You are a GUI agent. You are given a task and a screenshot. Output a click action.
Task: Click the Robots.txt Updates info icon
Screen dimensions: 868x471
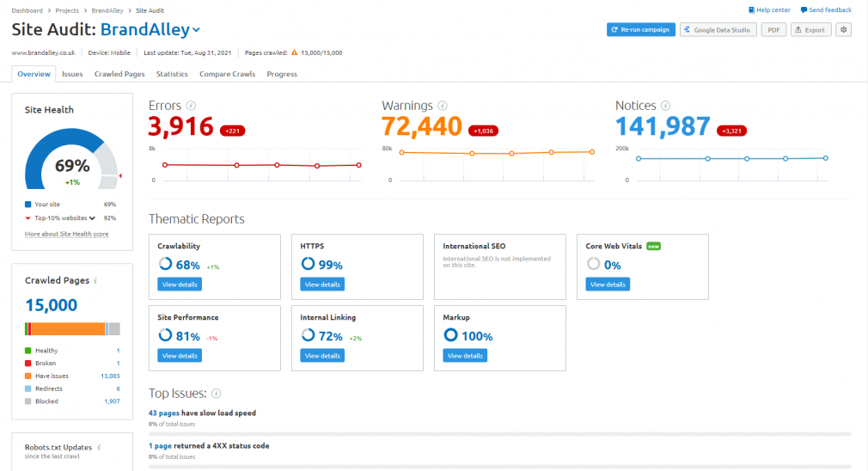point(99,447)
